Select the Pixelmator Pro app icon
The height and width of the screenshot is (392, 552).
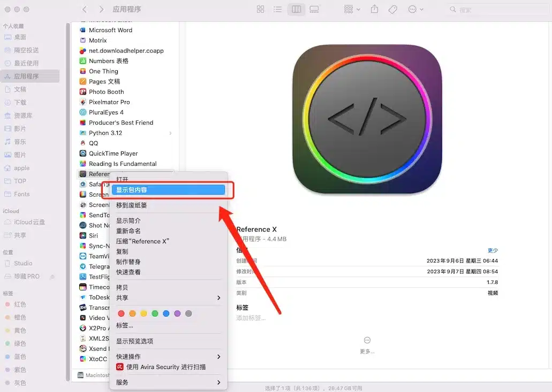tap(83, 102)
